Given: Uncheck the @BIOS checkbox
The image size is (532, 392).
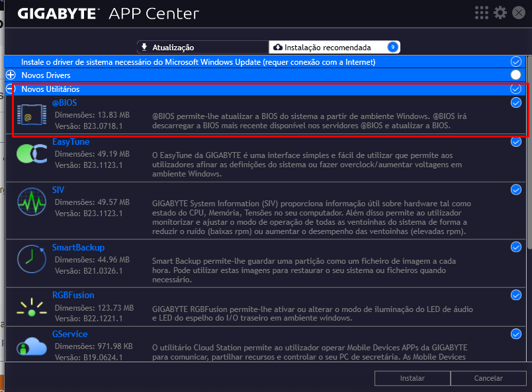Looking at the screenshot, I should coord(515,102).
